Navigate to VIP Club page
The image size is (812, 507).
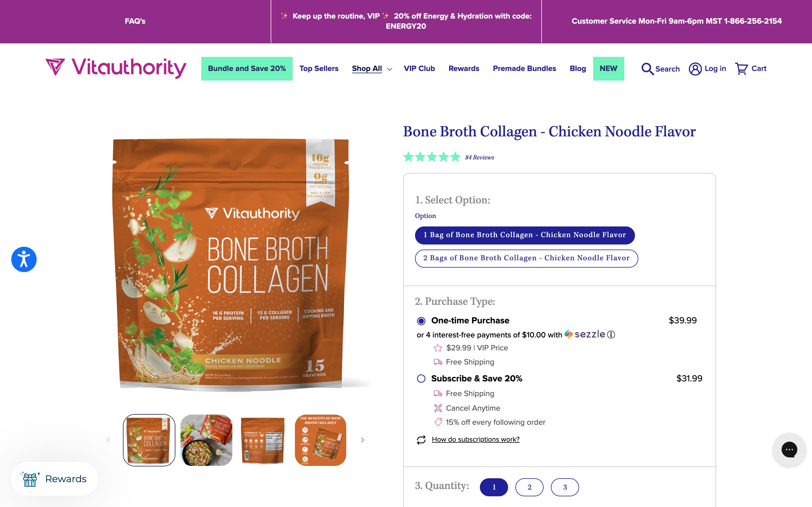pyautogui.click(x=419, y=69)
